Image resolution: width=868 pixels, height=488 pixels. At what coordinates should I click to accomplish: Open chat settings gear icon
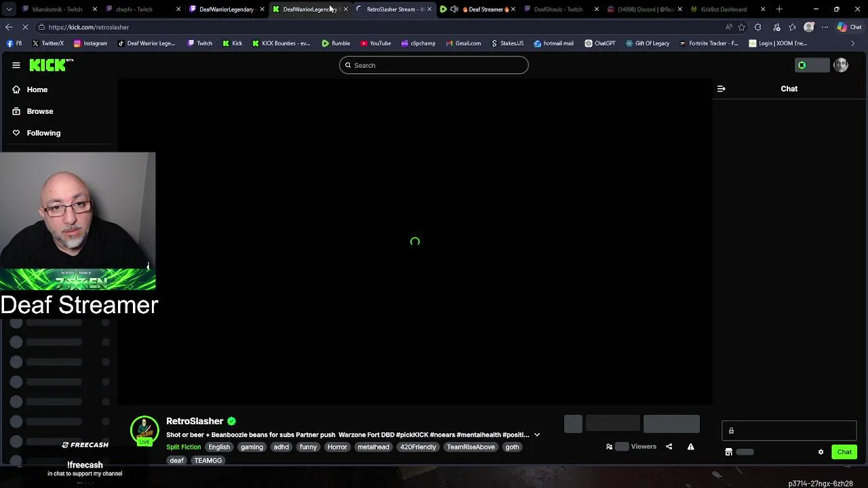(821, 452)
